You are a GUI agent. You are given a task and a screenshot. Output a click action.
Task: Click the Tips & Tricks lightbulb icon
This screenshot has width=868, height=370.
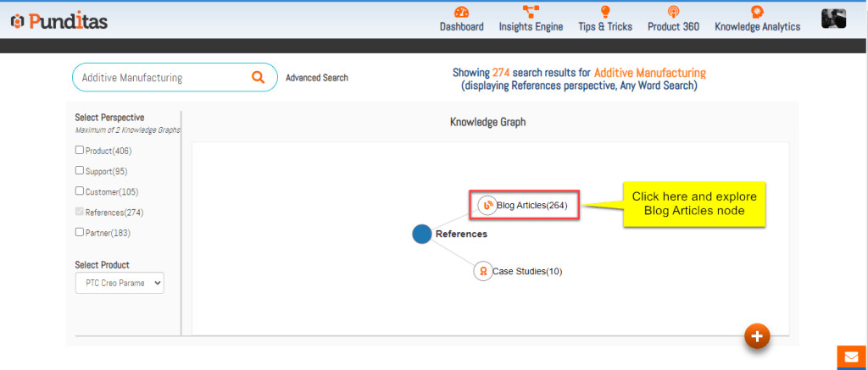click(605, 12)
